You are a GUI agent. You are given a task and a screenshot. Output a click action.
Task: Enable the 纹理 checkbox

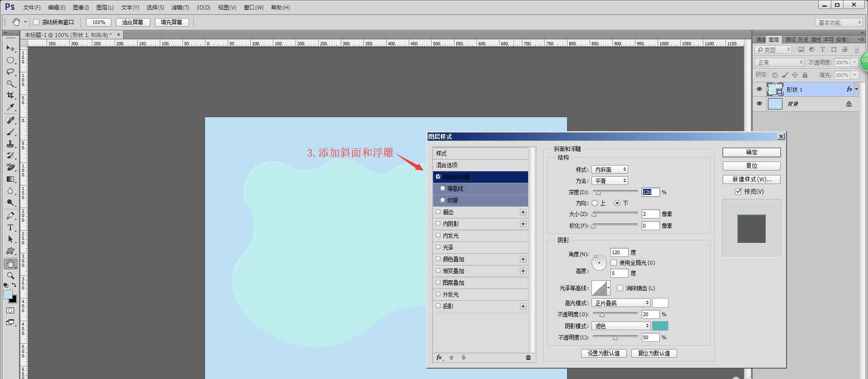443,200
